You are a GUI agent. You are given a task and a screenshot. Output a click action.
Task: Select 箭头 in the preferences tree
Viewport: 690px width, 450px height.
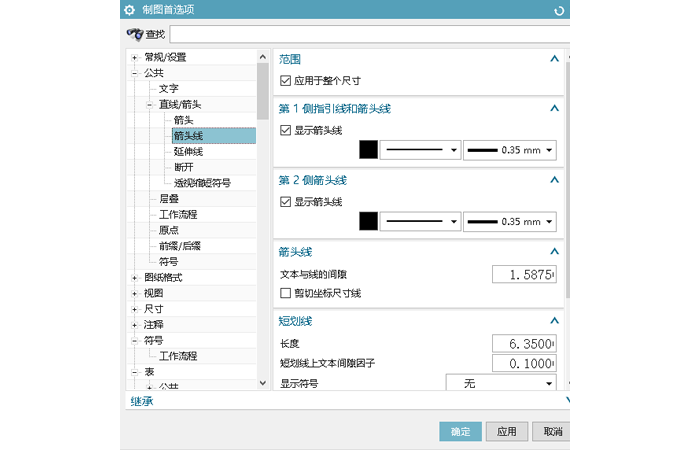tap(183, 120)
